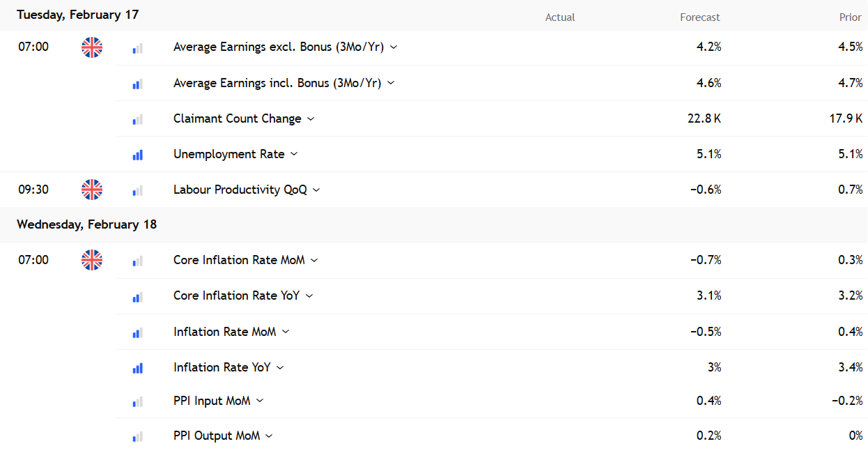Expand the Average Earnings excl. Bonus chevron
This screenshot has width=868, height=453.
tap(394, 47)
